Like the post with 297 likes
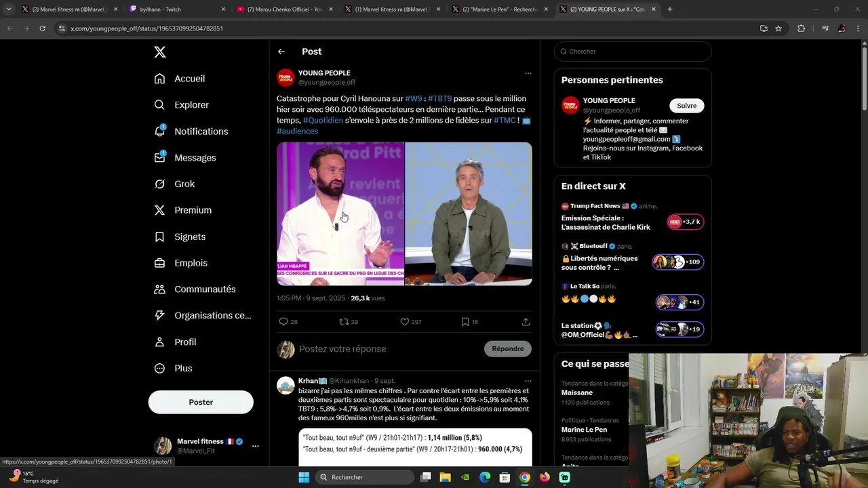868x488 pixels. 411,322
